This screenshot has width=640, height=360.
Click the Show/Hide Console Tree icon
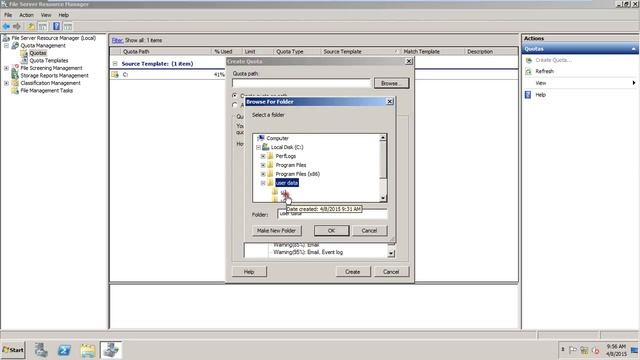click(42, 27)
